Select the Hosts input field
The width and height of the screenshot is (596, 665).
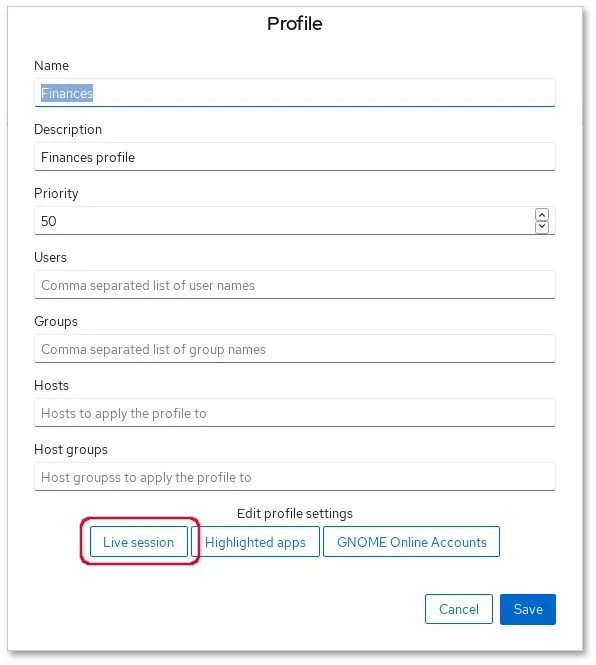pyautogui.click(x=295, y=413)
